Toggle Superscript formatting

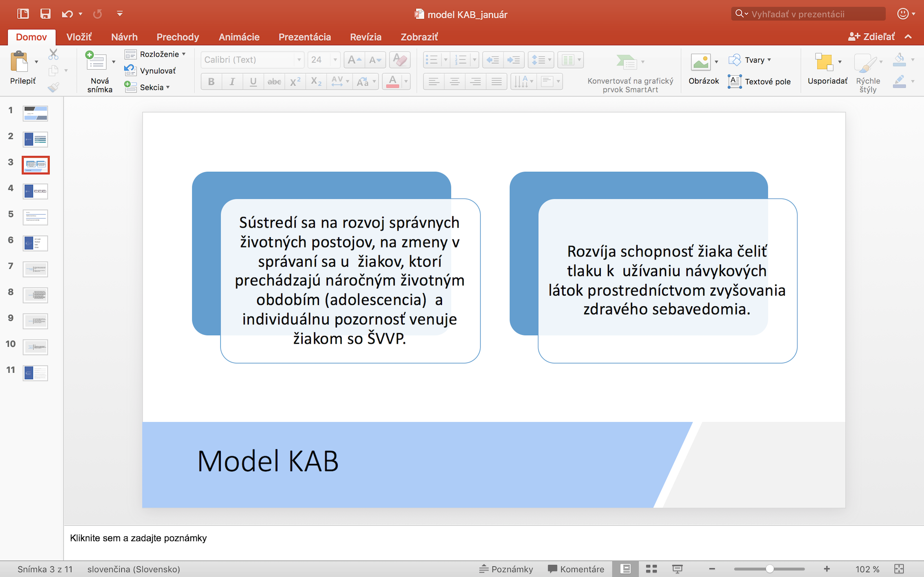point(295,81)
